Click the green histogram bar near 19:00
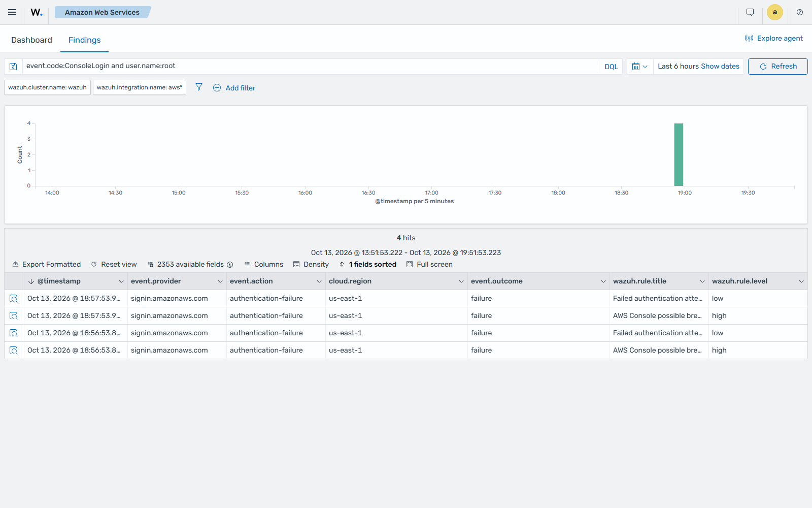 [679, 154]
